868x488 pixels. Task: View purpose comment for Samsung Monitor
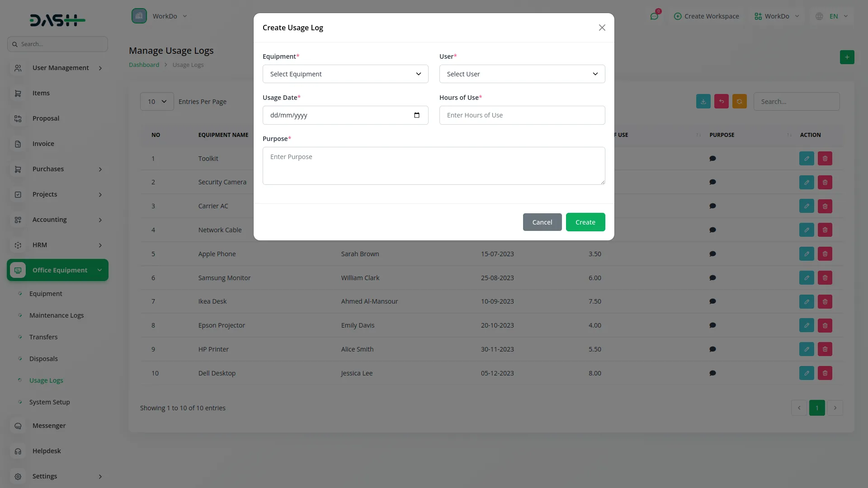coord(712,278)
